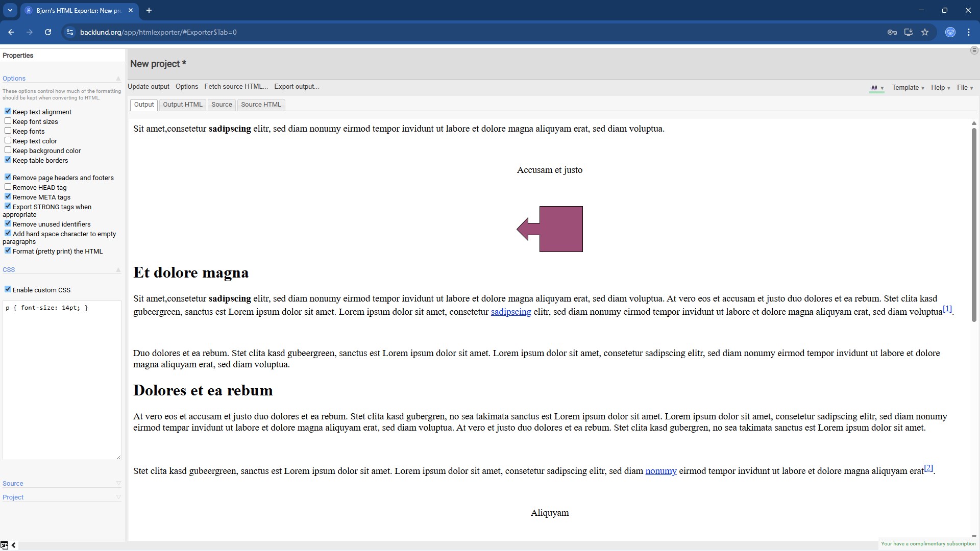The height and width of the screenshot is (551, 980).
Task: Open the File dropdown menu
Action: 965,88
